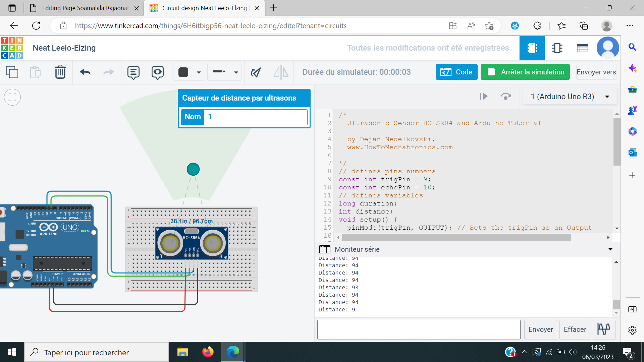
Task: Click the Moniteur série header icon
Action: pos(325,249)
